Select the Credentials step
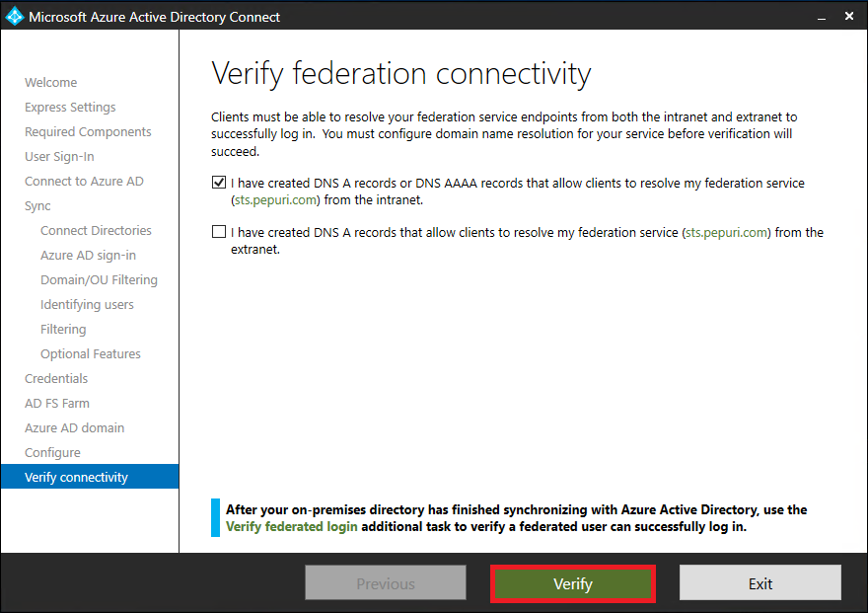This screenshot has height=613, width=868. [56, 379]
